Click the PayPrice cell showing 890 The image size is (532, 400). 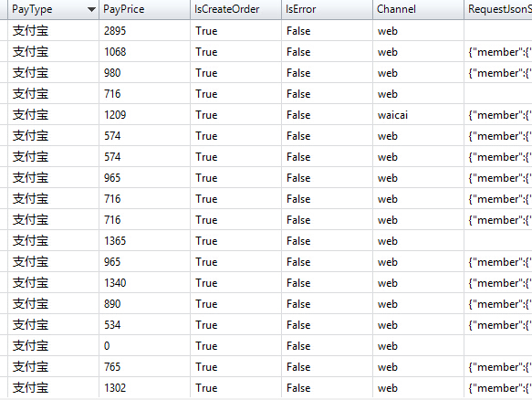click(144, 303)
